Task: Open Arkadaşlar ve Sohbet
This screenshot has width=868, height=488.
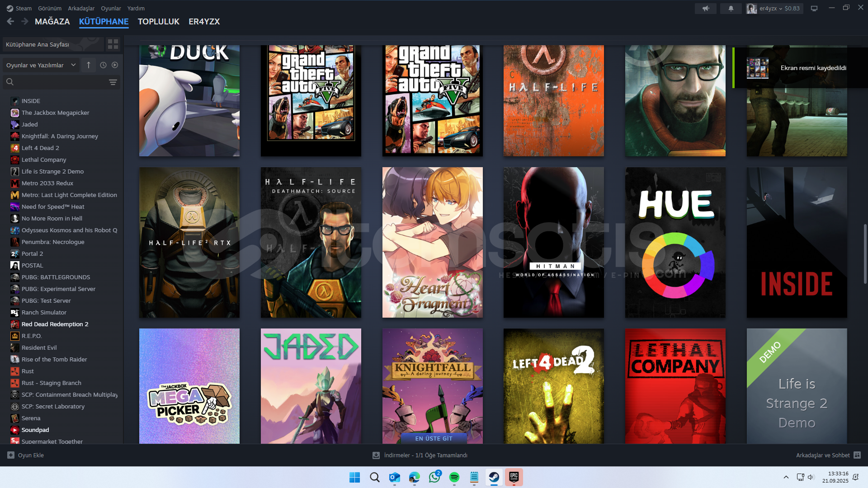Action: click(823, 455)
